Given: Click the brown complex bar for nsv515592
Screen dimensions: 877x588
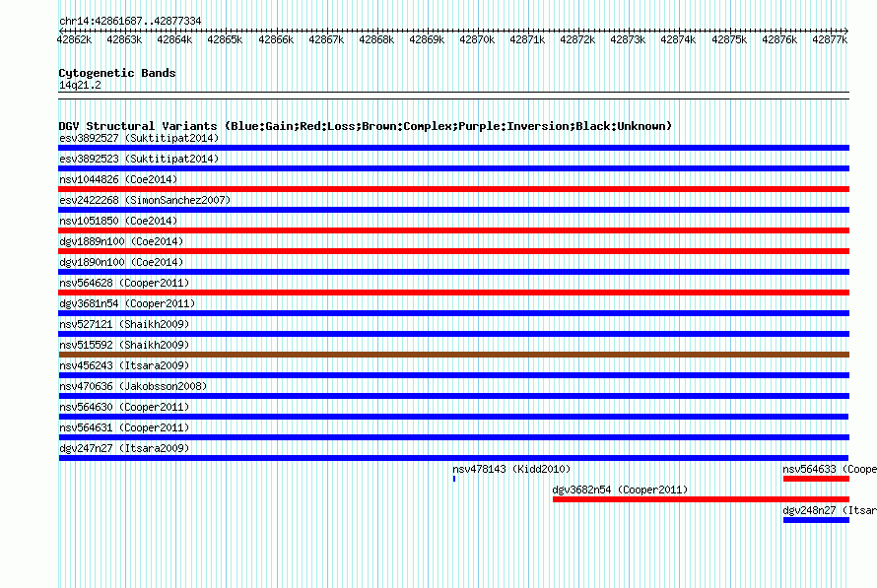Looking at the screenshot, I should (453, 355).
